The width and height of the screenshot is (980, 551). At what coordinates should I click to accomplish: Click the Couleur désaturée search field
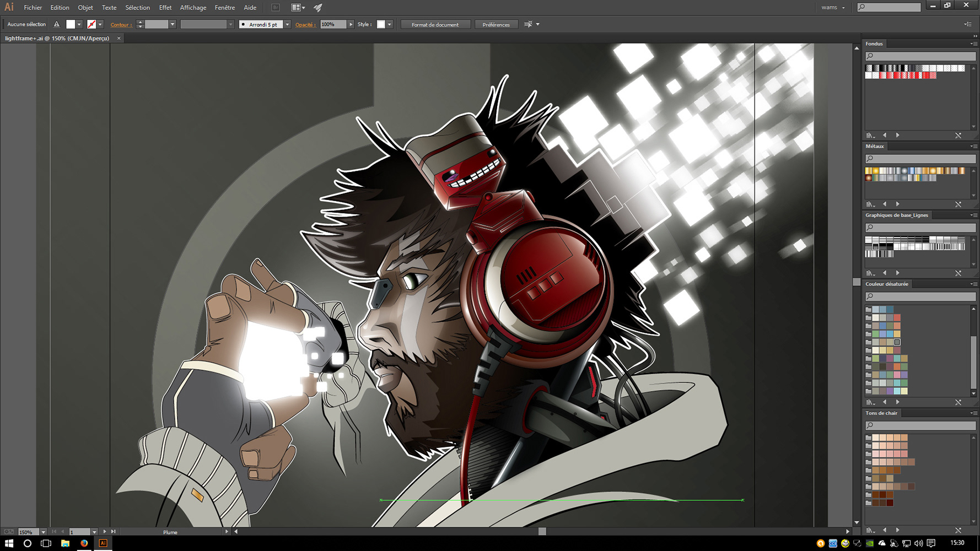pos(920,296)
